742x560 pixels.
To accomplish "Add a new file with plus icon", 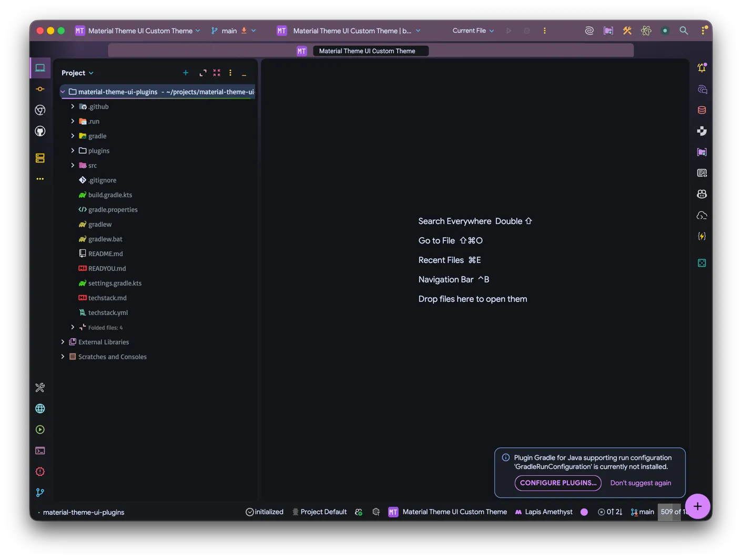I will point(186,73).
